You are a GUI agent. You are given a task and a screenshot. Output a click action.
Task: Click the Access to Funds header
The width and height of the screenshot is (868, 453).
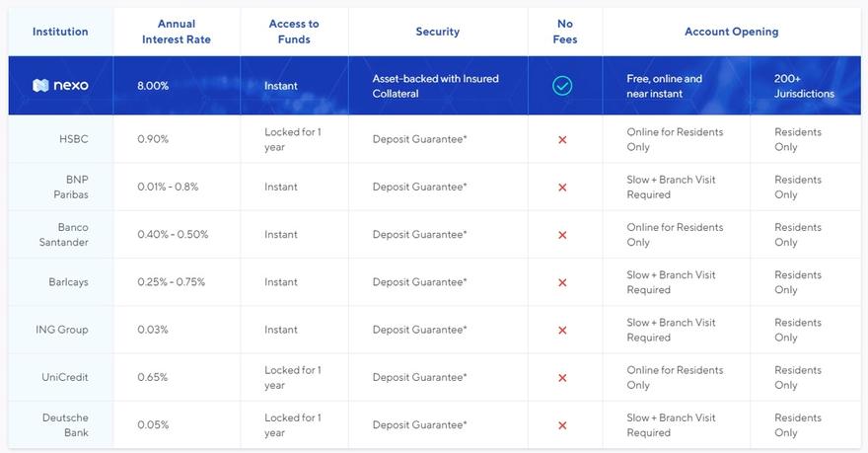tap(294, 32)
